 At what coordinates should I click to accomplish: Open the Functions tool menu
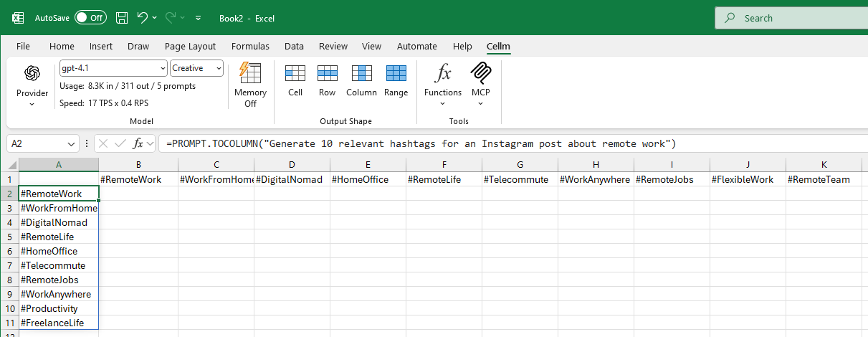pyautogui.click(x=443, y=85)
